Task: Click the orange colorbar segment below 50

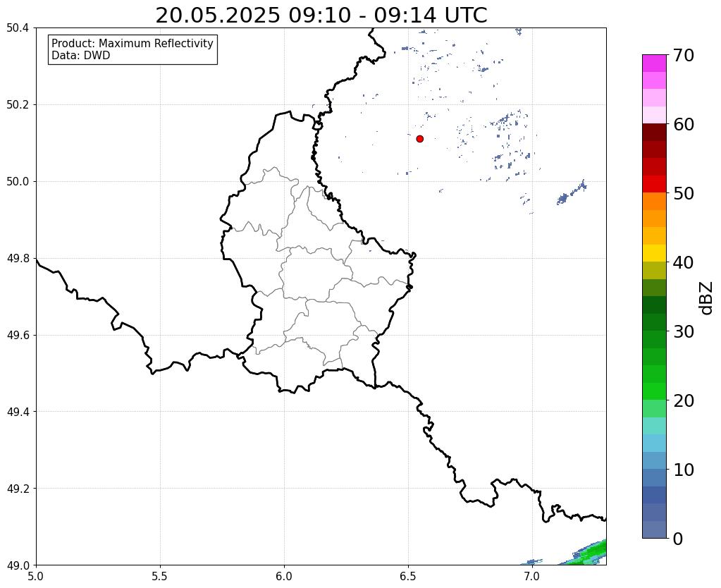Action: pyautogui.click(x=654, y=201)
